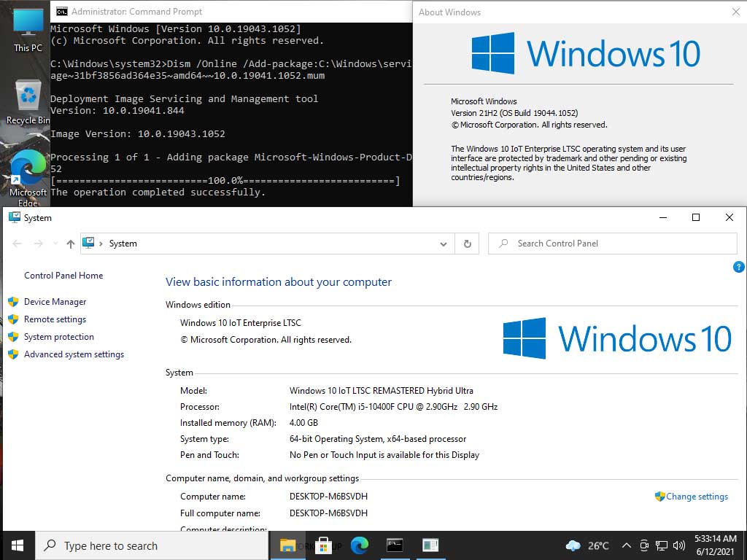Screen dimensions: 747x560
Task: Click Image Version line in Command Prompt
Action: (x=138, y=134)
